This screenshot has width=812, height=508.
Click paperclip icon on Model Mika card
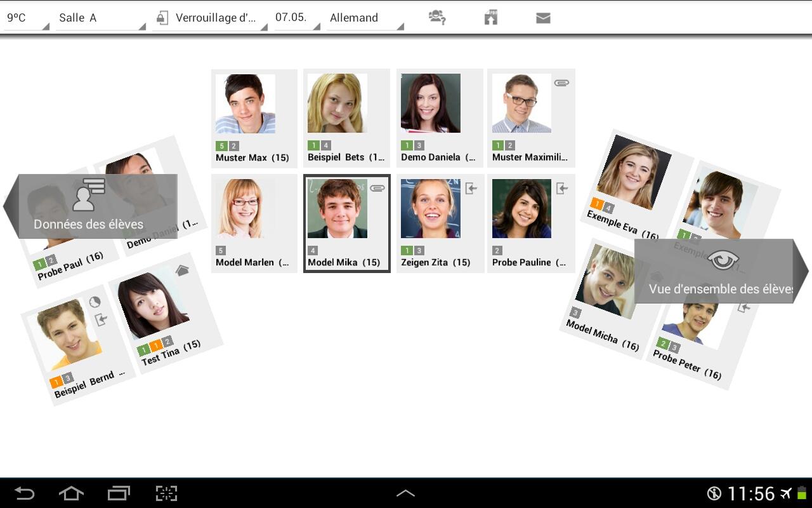click(x=377, y=189)
